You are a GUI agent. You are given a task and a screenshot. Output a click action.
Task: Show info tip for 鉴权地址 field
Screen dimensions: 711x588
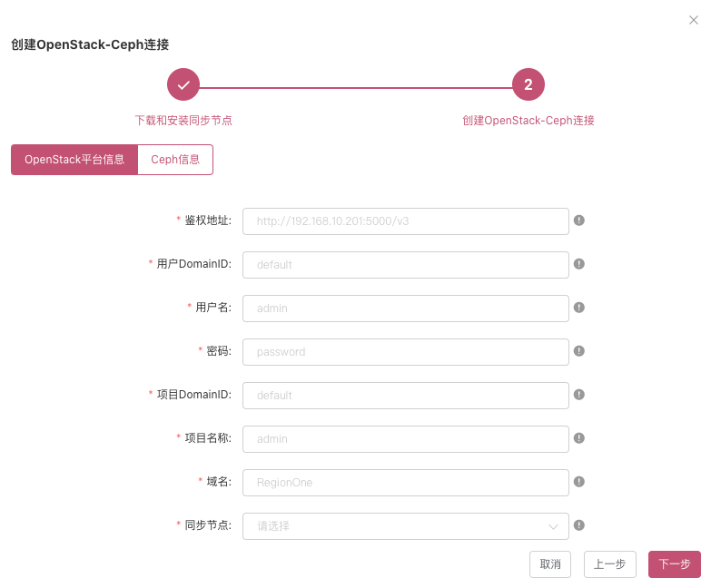click(x=579, y=220)
